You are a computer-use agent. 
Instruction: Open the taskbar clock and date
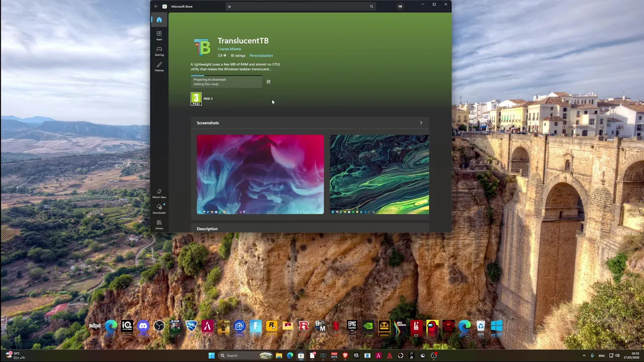[x=632, y=355]
